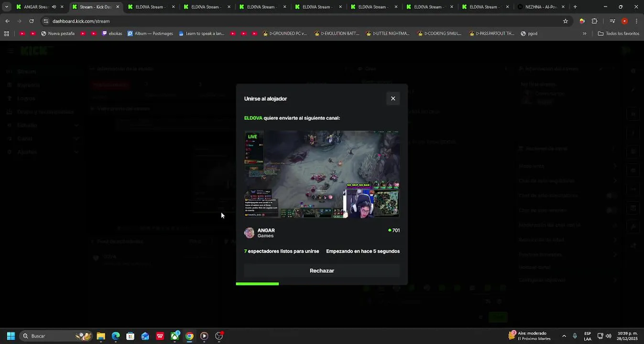Open the Learn to speak a lan... bookmark
This screenshot has width=644, height=344.
click(x=201, y=33)
